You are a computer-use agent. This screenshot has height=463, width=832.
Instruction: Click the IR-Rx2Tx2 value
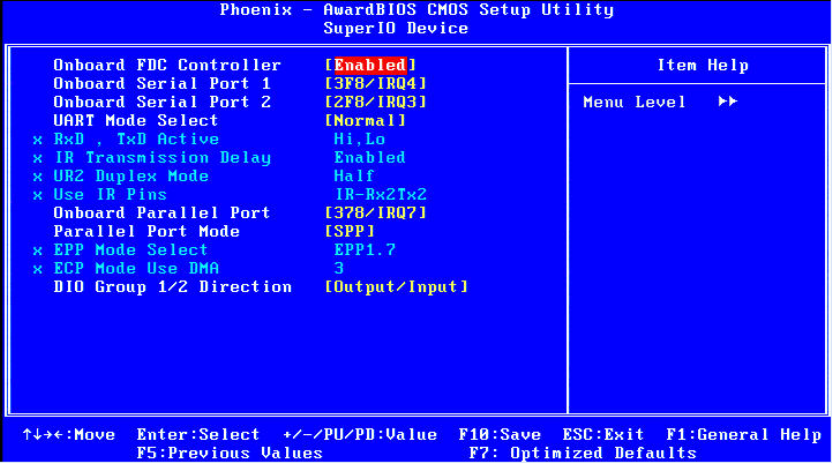[381, 195]
